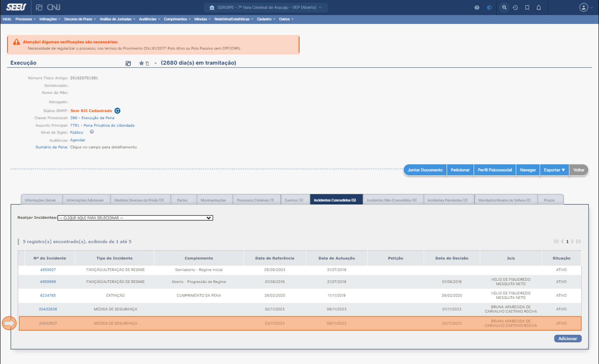Screen dimensions: 599x364
Task: Open 7791 - Pena Privativa de Liberdade link
Action: 102,126
